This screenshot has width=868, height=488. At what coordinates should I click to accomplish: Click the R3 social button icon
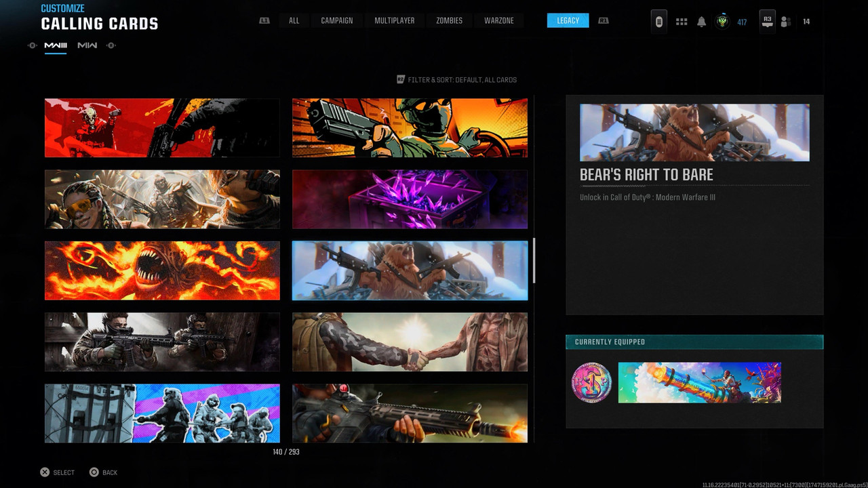(768, 21)
